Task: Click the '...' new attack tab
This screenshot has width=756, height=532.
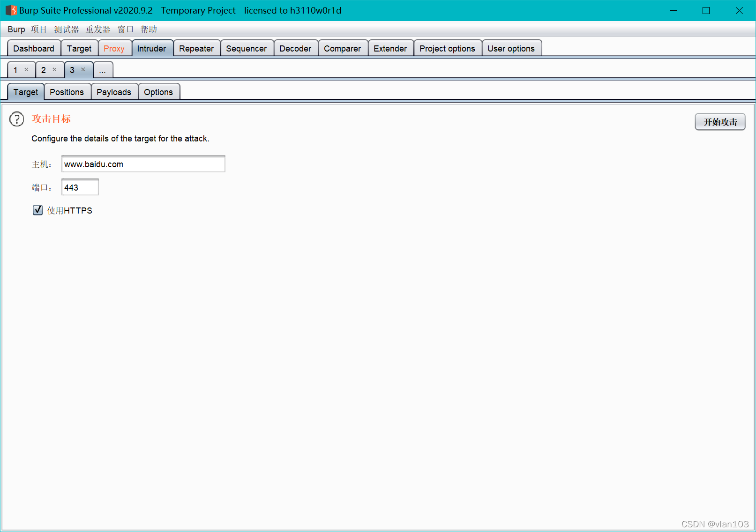Action: (103, 70)
